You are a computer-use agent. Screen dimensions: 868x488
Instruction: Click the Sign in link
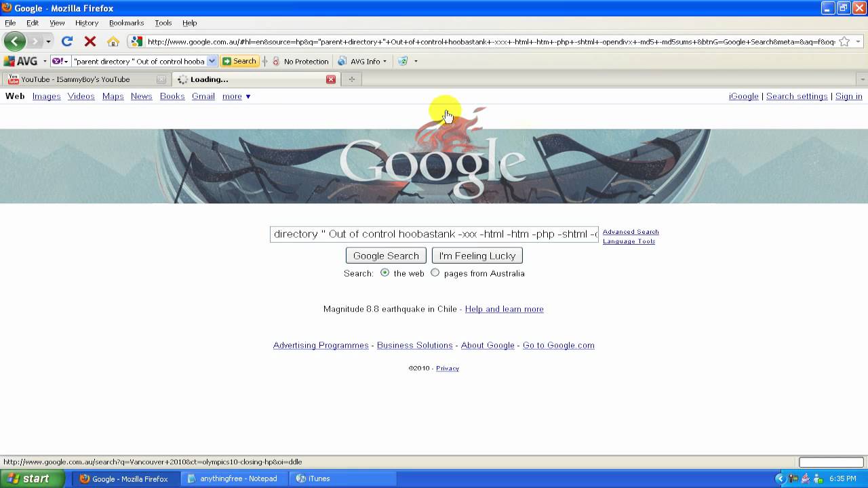point(849,96)
